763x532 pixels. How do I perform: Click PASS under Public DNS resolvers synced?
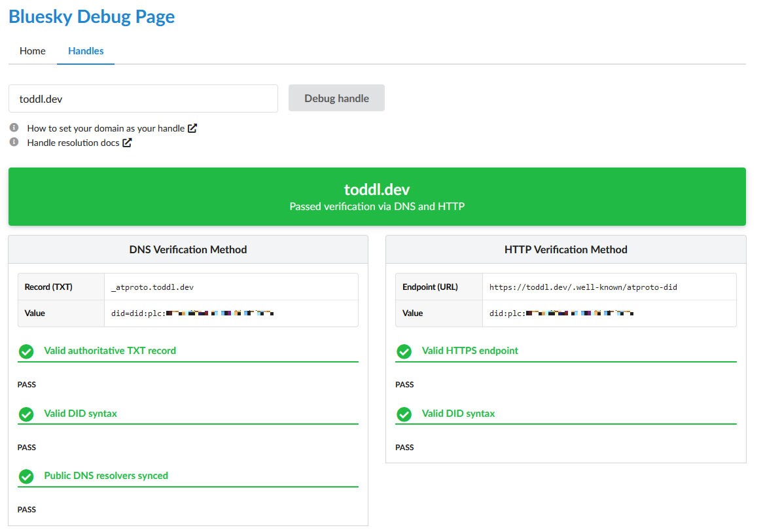27,510
